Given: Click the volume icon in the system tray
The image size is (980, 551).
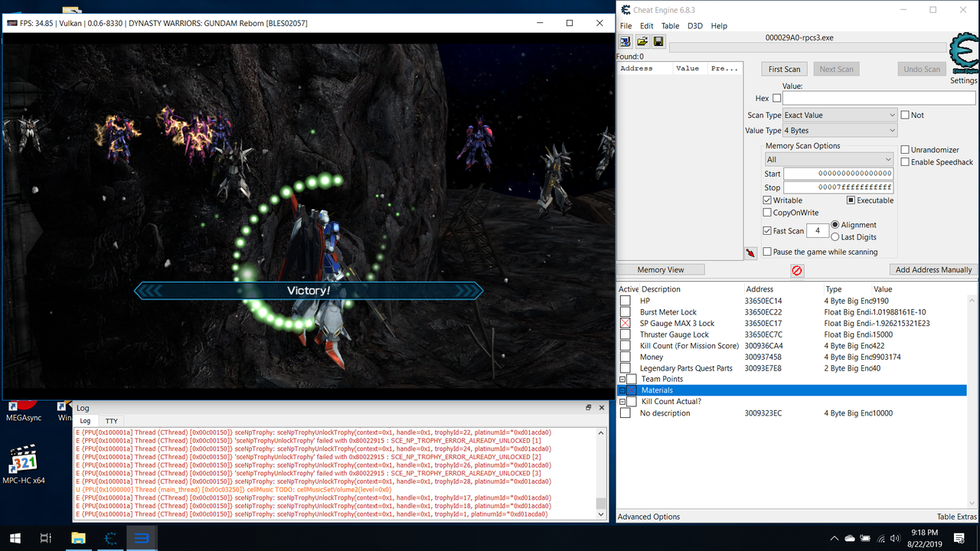Looking at the screenshot, I should click(893, 538).
